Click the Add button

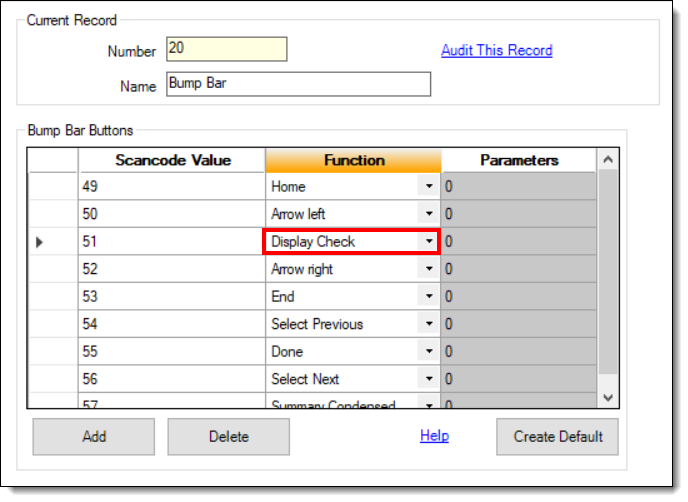93,437
